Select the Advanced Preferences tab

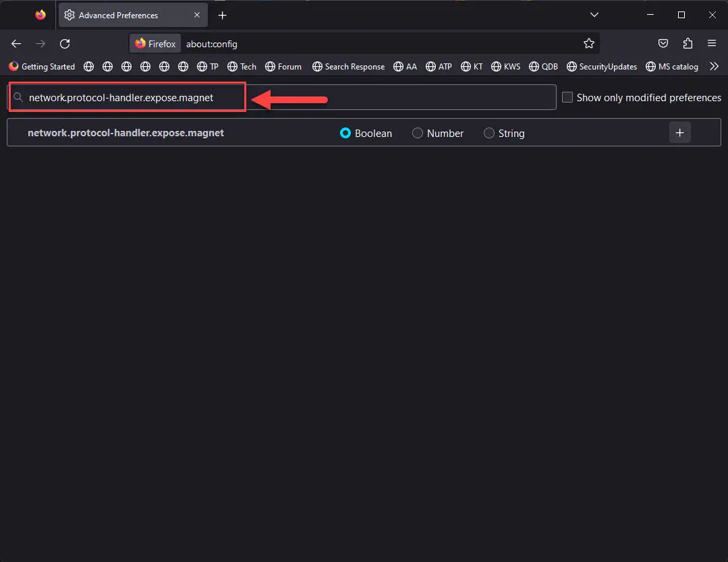(x=133, y=16)
